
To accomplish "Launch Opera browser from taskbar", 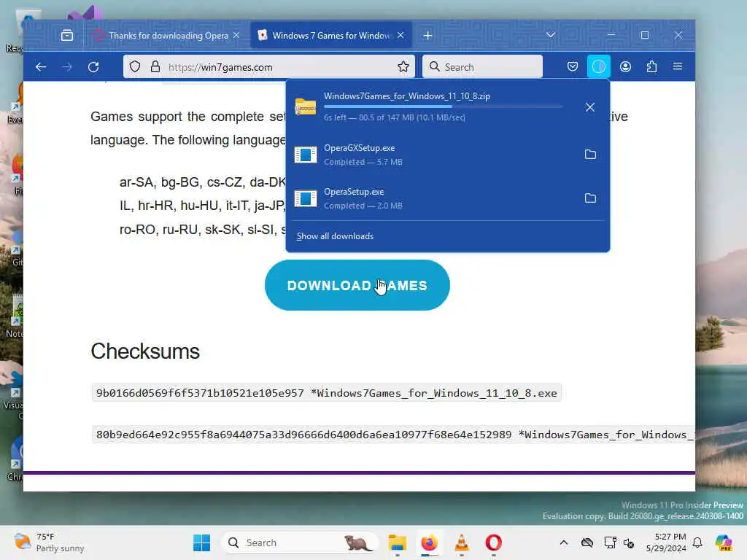I will point(493,542).
